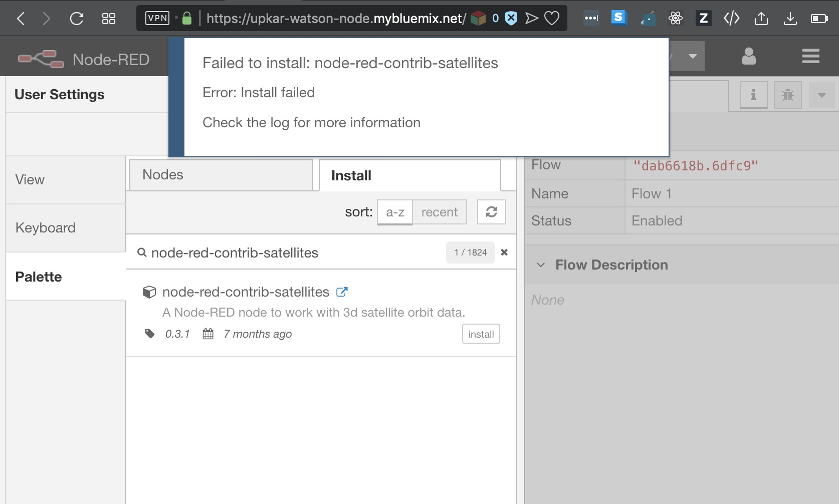This screenshot has width=839, height=504.
Task: Click the green padlock security icon
Action: tap(187, 19)
